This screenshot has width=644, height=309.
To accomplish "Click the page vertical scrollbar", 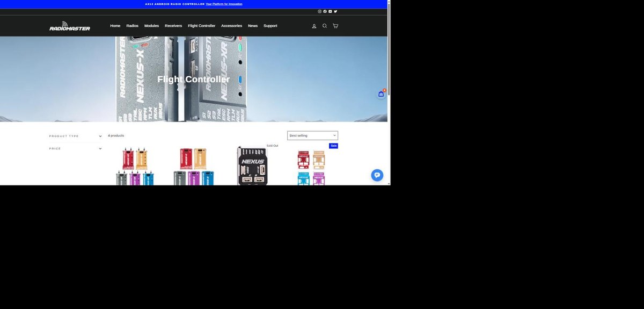I will 389,92.
